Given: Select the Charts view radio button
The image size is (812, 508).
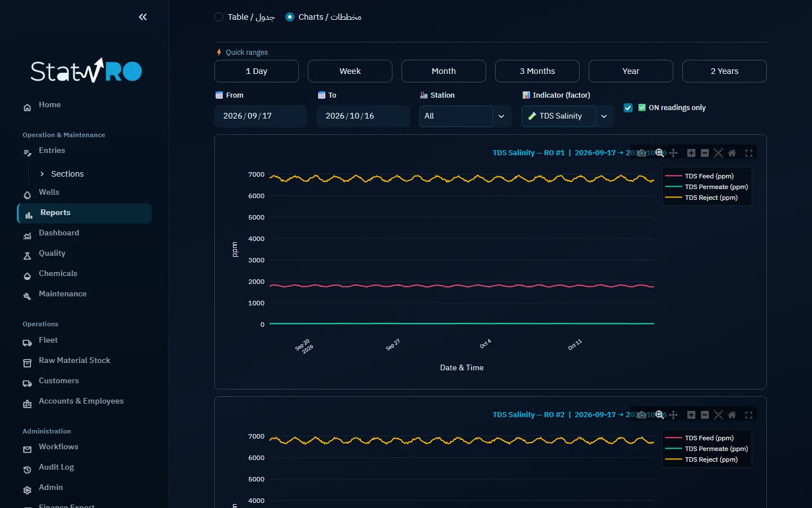Looking at the screenshot, I should pyautogui.click(x=290, y=17).
